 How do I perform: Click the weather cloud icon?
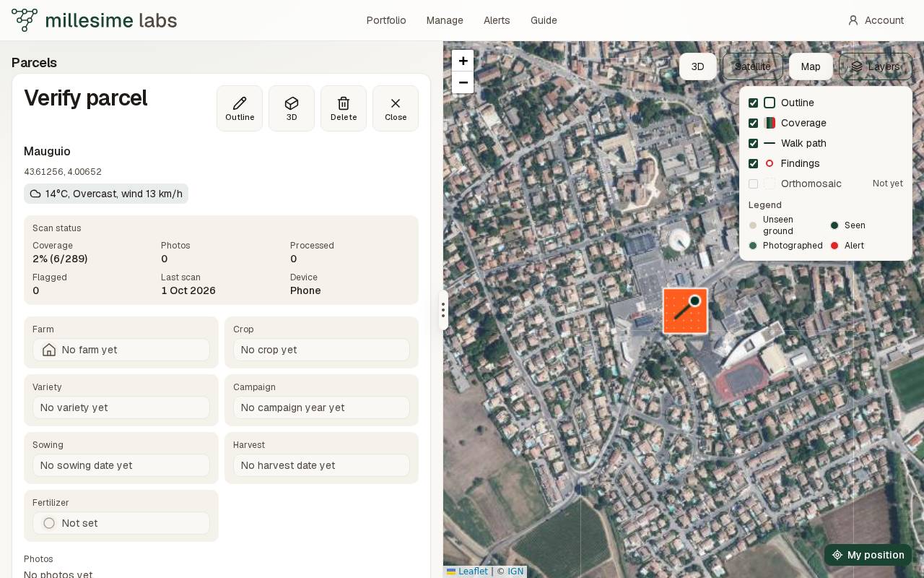coord(35,194)
